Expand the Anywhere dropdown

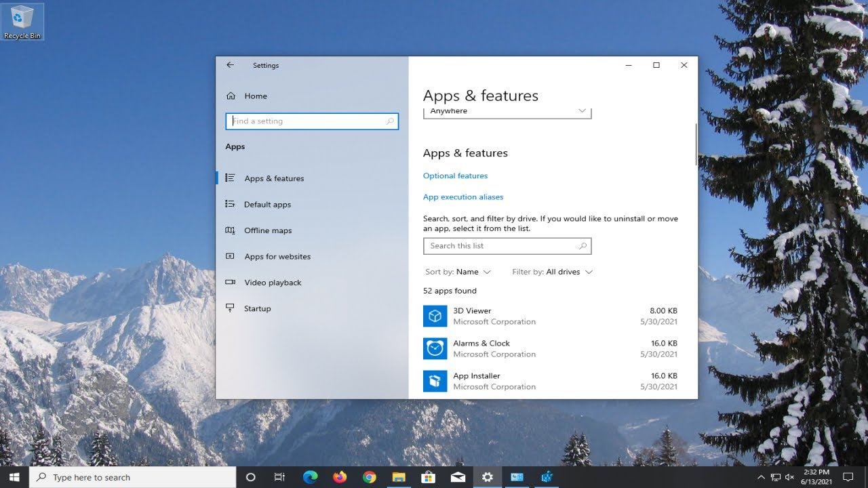click(507, 112)
